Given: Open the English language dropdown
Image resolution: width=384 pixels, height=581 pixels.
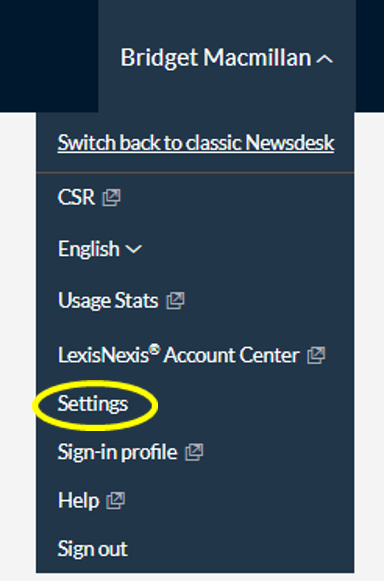Looking at the screenshot, I should (x=100, y=249).
